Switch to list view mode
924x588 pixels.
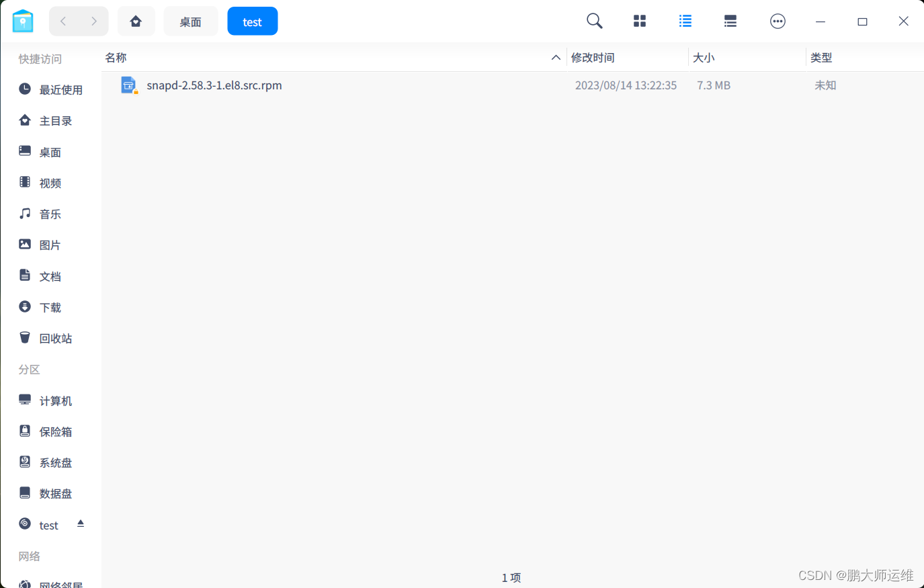pos(685,21)
